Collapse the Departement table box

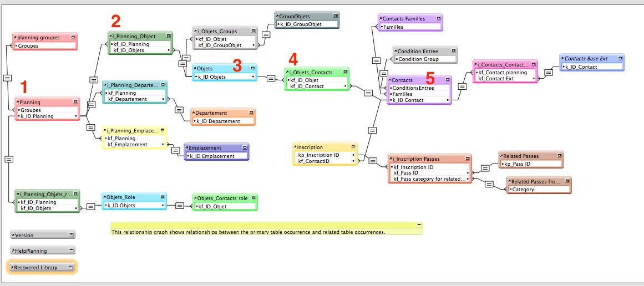pyautogui.click(x=251, y=113)
